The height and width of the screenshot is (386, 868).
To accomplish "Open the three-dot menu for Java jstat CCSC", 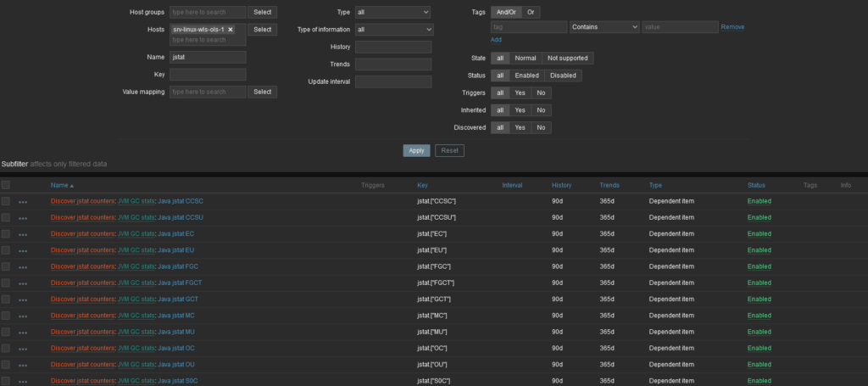I will point(23,201).
